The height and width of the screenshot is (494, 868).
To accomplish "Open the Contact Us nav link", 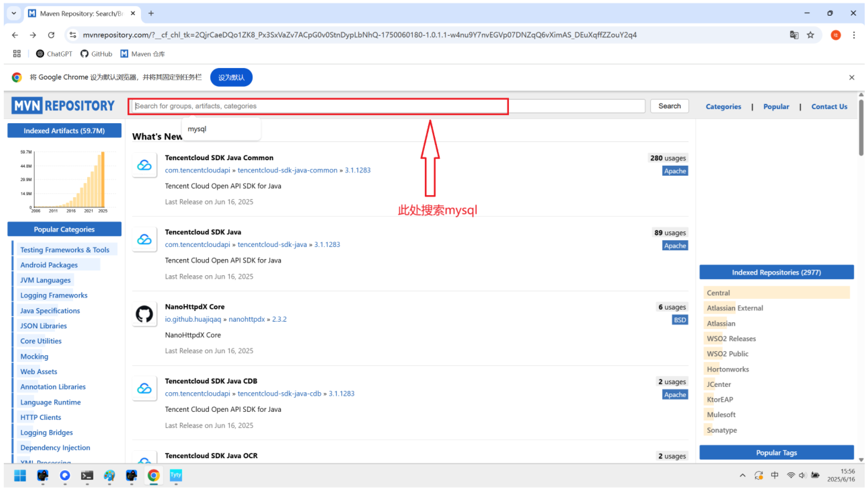I will (829, 107).
